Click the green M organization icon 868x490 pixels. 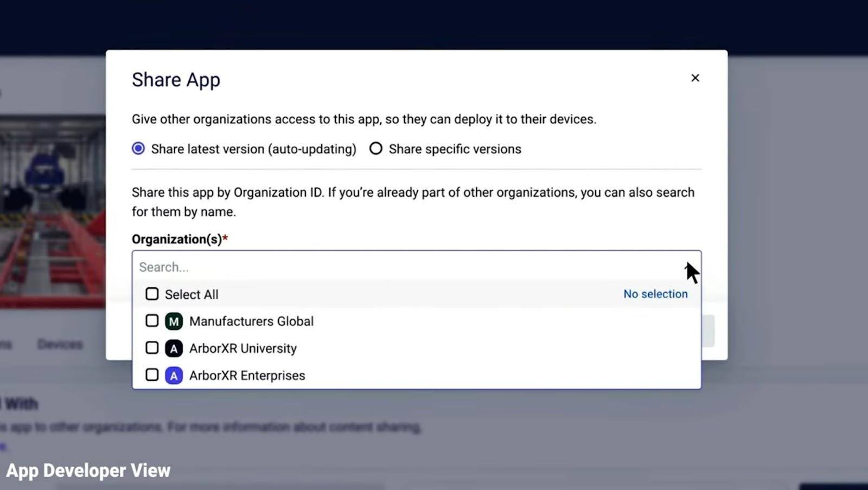point(174,321)
